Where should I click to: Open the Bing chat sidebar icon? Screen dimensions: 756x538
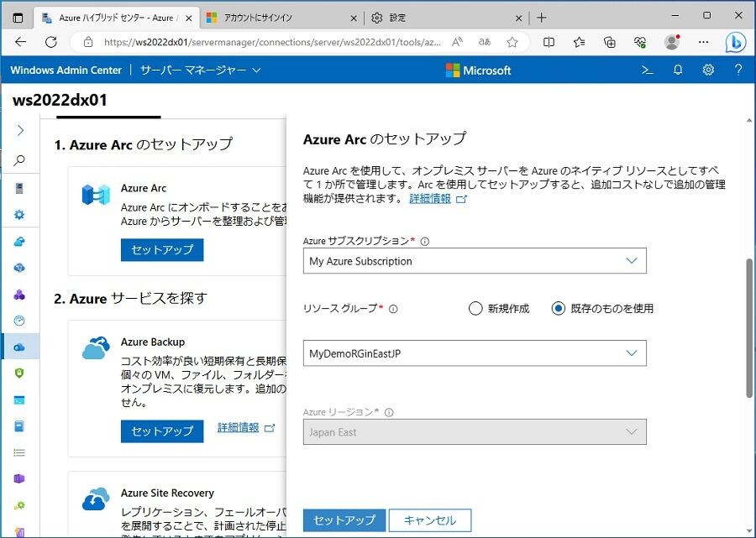(736, 42)
